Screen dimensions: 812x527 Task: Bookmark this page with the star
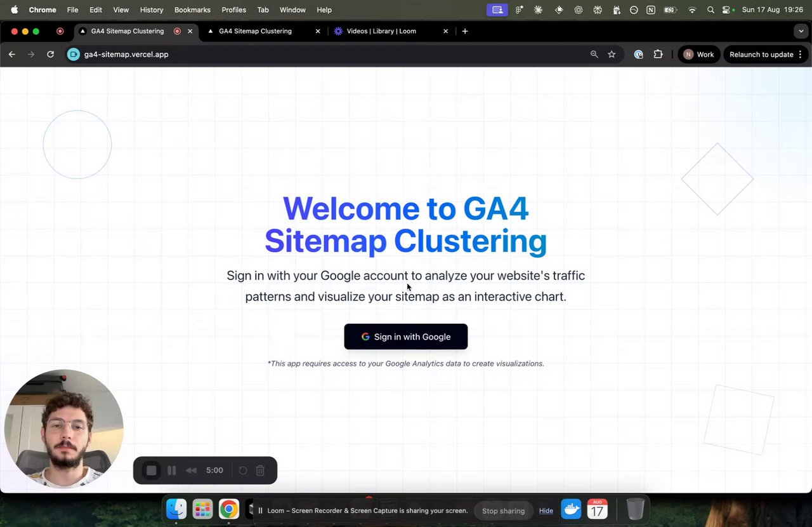612,55
